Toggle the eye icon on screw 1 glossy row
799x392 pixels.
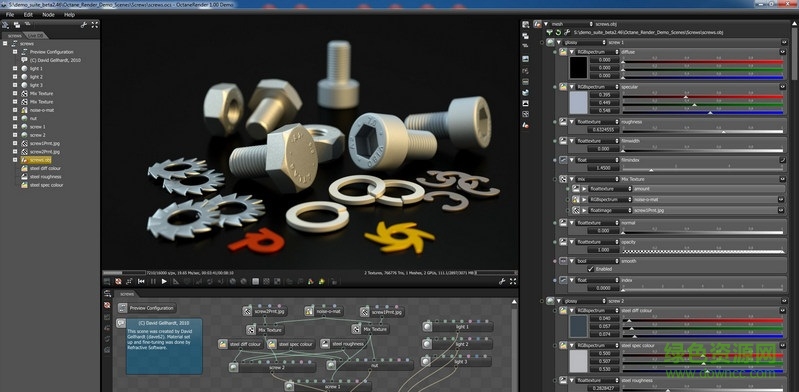(x=783, y=42)
